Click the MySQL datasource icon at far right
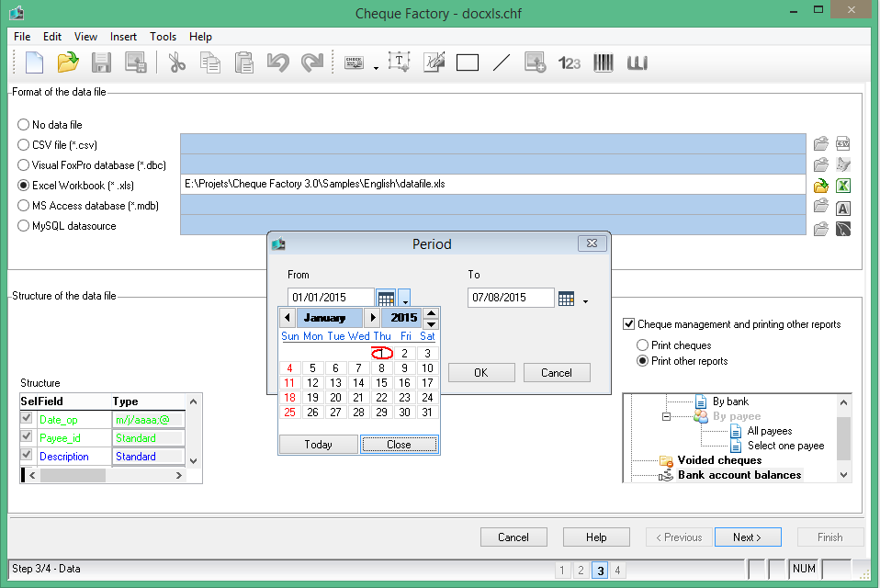Image resolution: width=880 pixels, height=588 pixels. (x=843, y=229)
